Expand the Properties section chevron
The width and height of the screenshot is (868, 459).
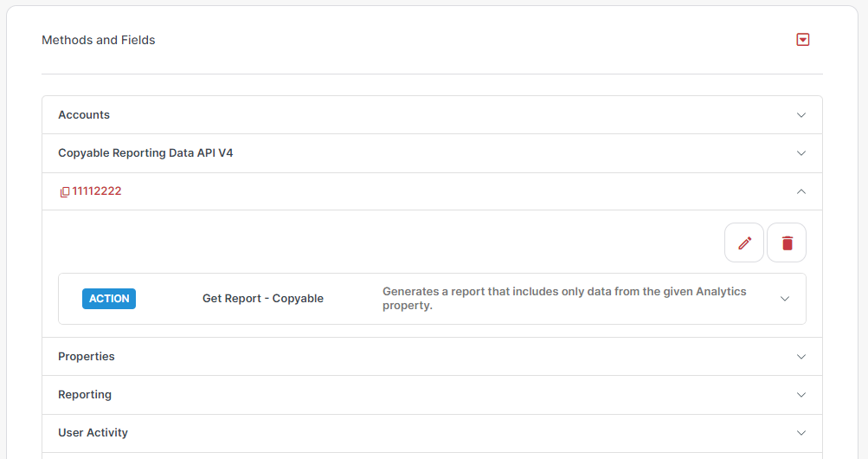801,357
